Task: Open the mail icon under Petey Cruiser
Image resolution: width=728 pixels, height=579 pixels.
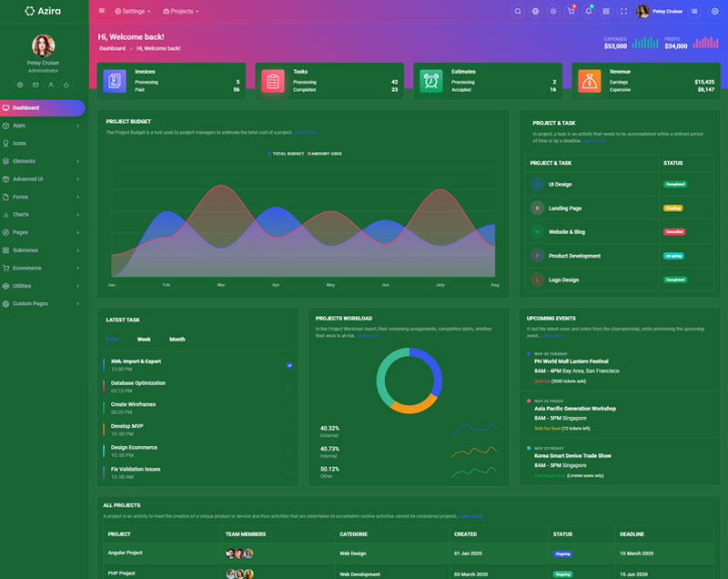Action: pos(35,85)
